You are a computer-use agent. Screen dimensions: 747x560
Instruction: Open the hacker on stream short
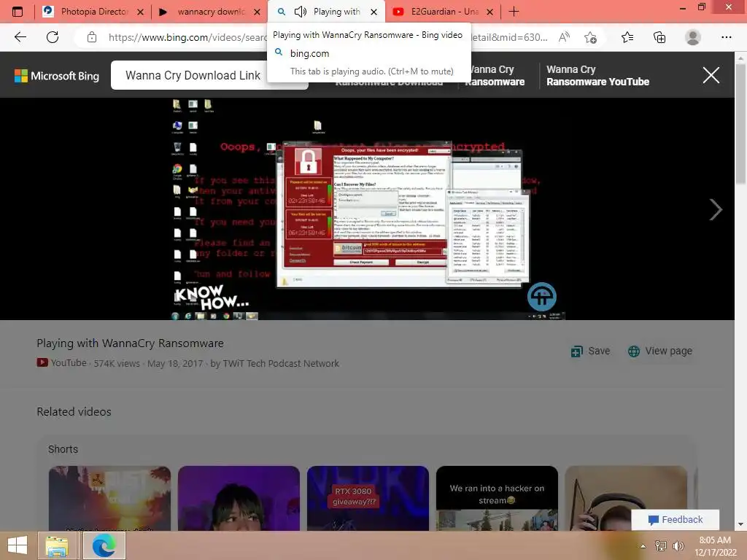[x=497, y=498]
